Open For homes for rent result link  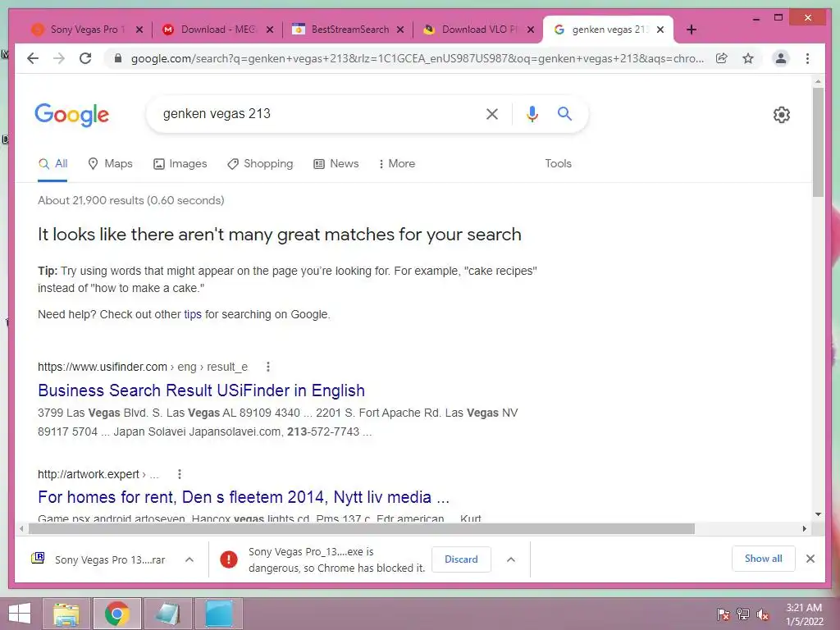pos(243,497)
